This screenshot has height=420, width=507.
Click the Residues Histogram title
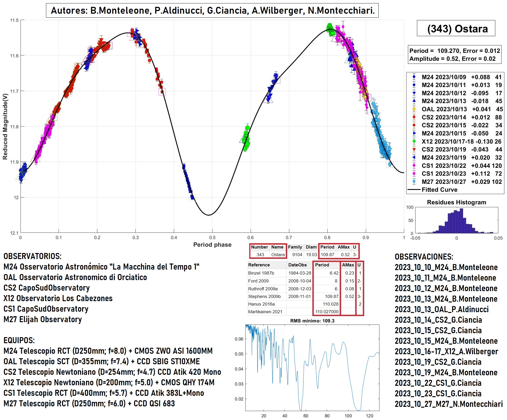tap(457, 202)
